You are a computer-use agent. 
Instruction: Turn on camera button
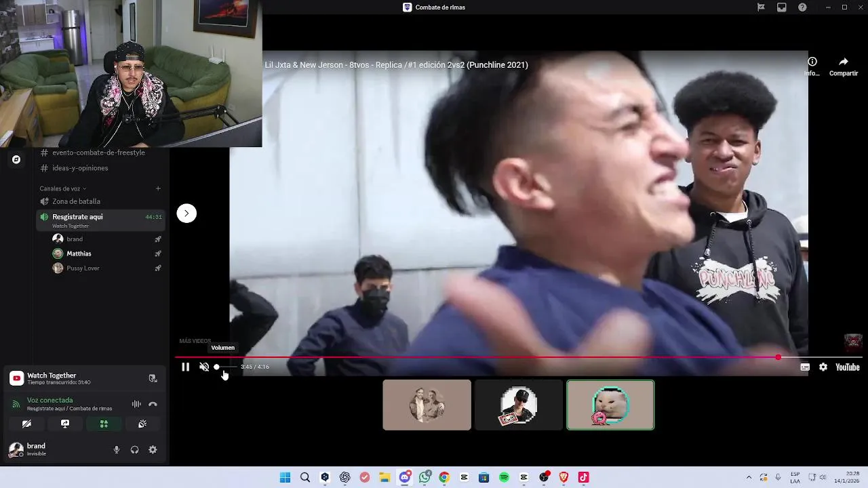(x=26, y=424)
